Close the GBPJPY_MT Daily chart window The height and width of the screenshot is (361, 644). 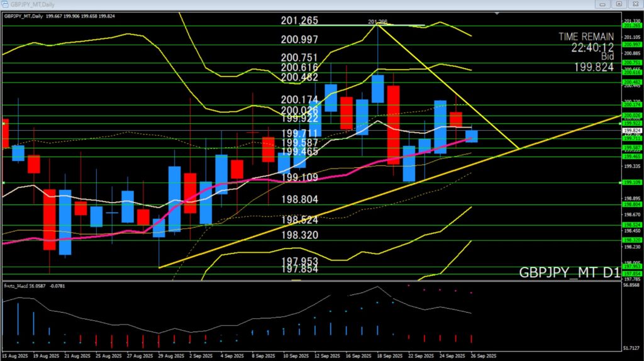click(x=633, y=4)
